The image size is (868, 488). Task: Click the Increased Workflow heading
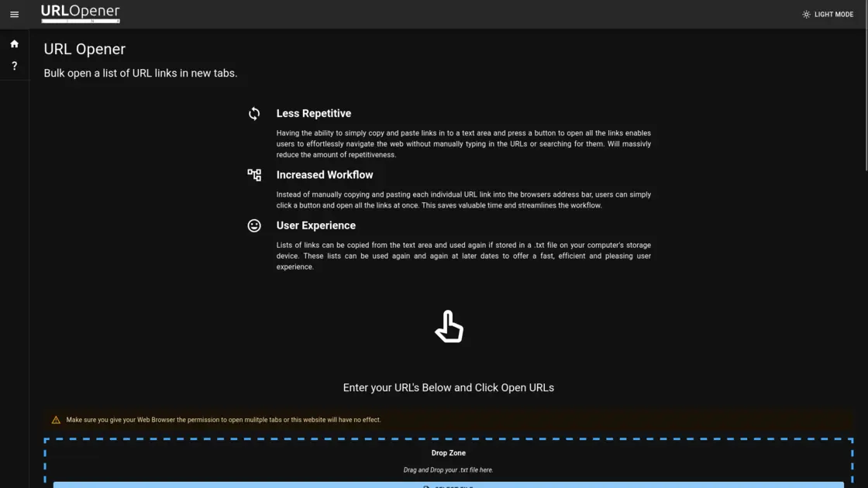click(325, 174)
